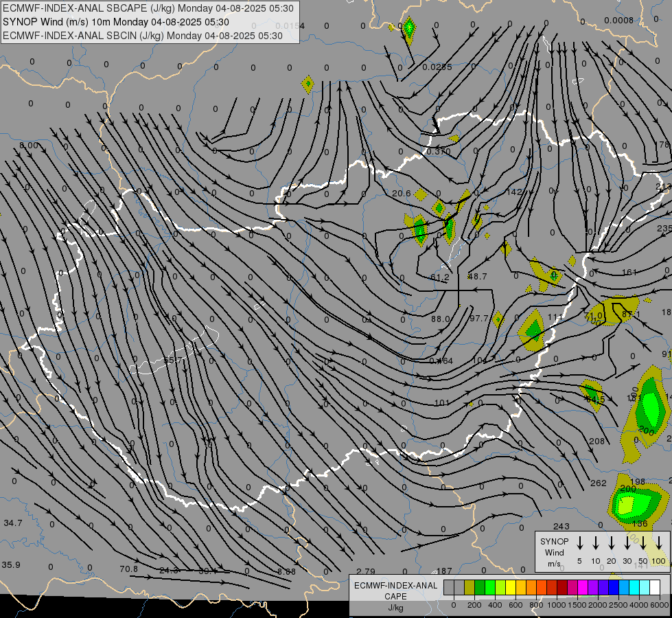
Task: Click the SBCAPE title line in header
Action: (148, 8)
